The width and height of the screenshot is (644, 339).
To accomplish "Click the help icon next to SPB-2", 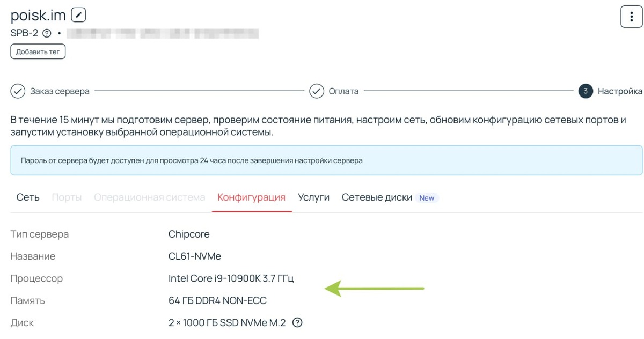I will click(47, 33).
